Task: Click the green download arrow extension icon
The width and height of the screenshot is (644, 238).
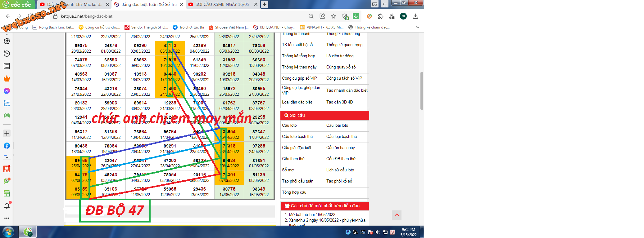Action: pyautogui.click(x=356, y=16)
